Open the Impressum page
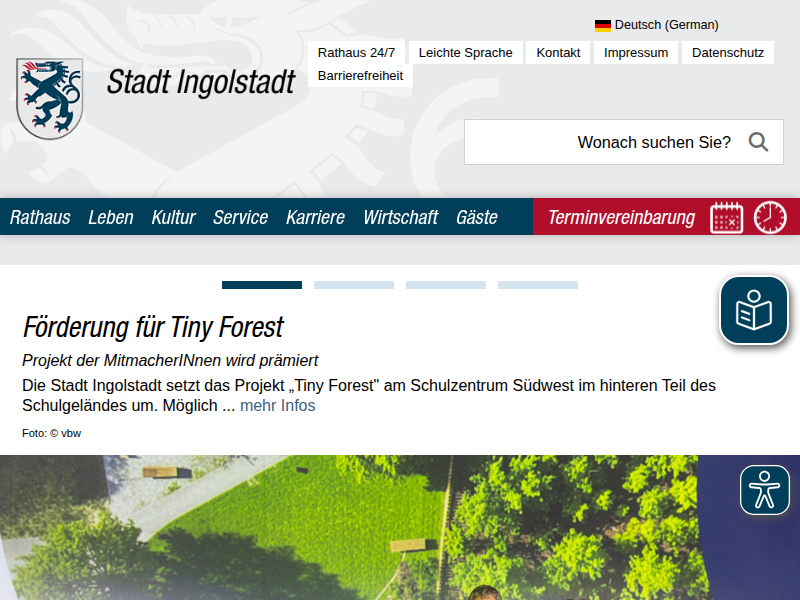Image resolution: width=800 pixels, height=600 pixels. (635, 52)
